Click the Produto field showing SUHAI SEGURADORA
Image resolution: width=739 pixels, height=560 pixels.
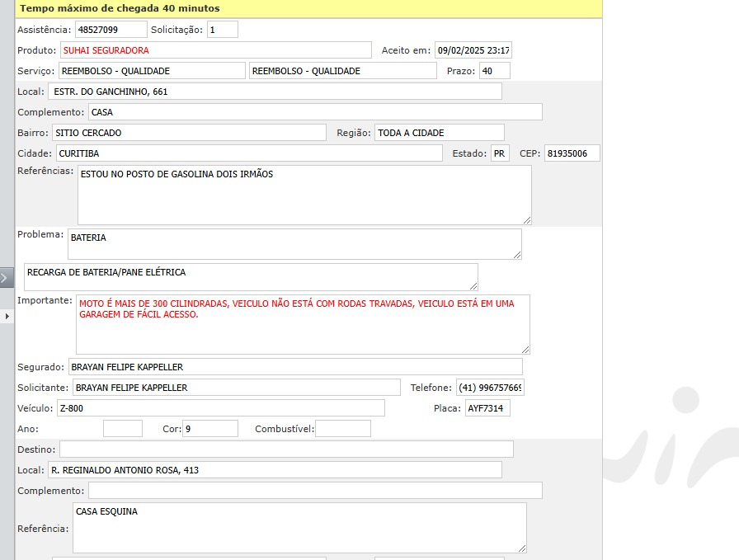(216, 50)
